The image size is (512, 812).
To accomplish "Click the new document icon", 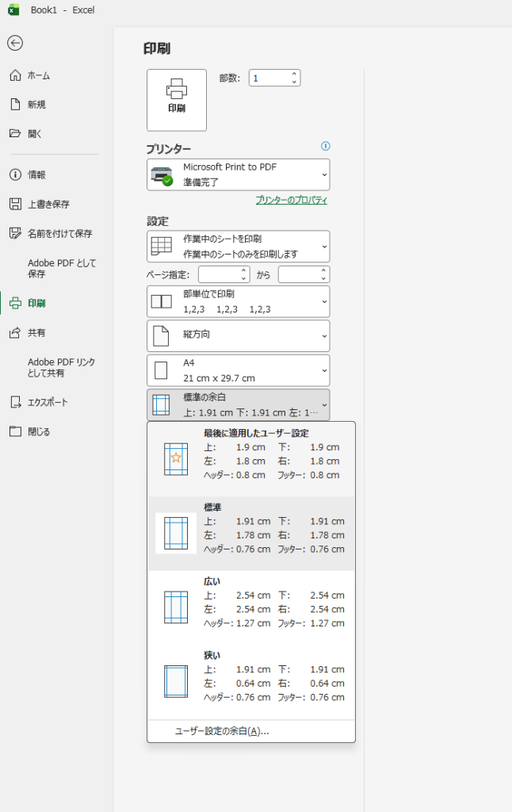I will 16,105.
